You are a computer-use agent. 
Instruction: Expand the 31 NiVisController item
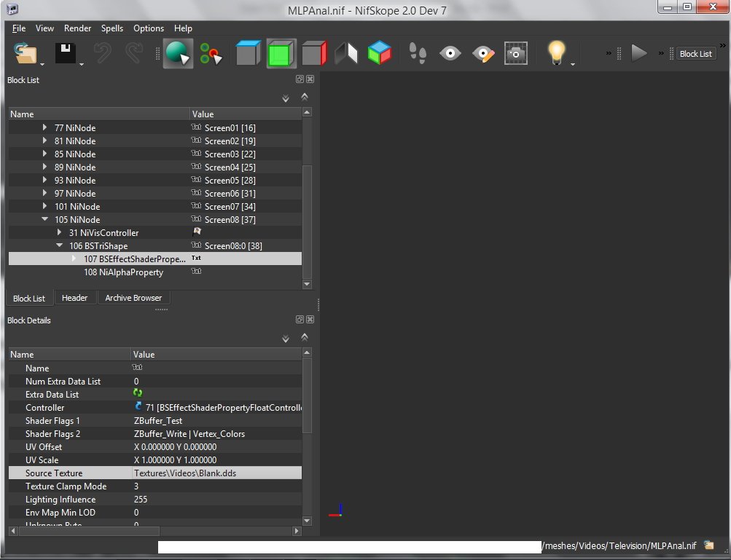[60, 233]
